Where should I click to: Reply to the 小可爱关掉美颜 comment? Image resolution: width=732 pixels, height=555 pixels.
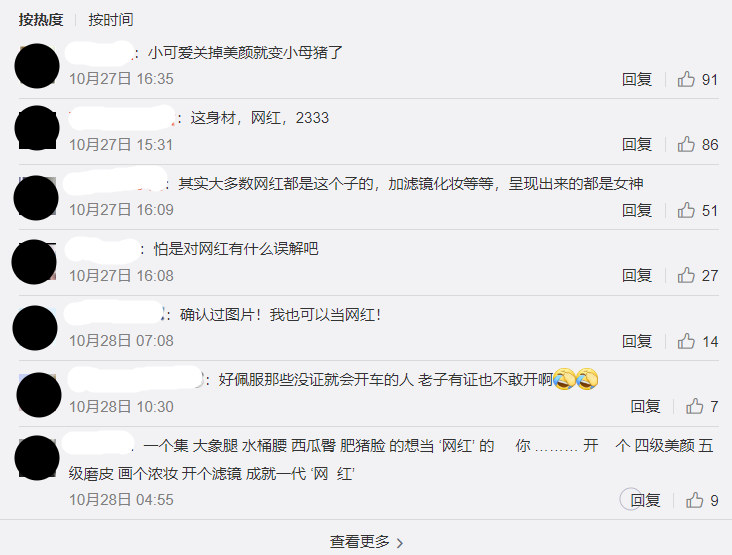tap(637, 79)
